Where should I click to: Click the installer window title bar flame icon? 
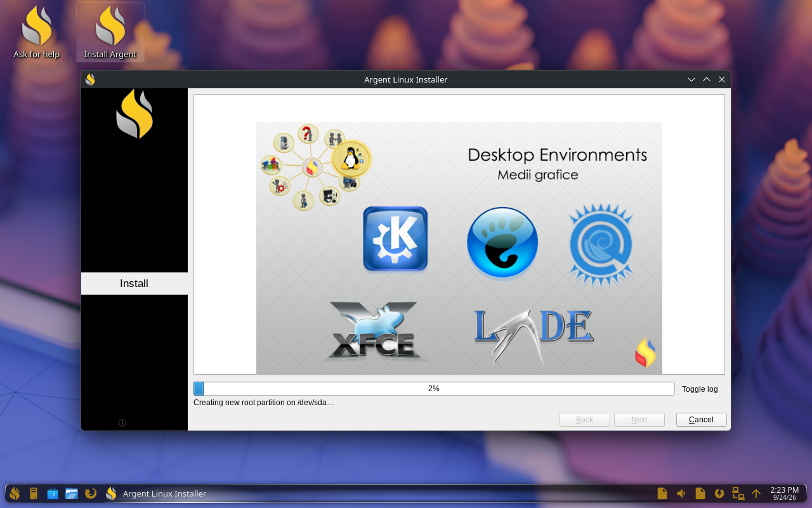(x=91, y=79)
